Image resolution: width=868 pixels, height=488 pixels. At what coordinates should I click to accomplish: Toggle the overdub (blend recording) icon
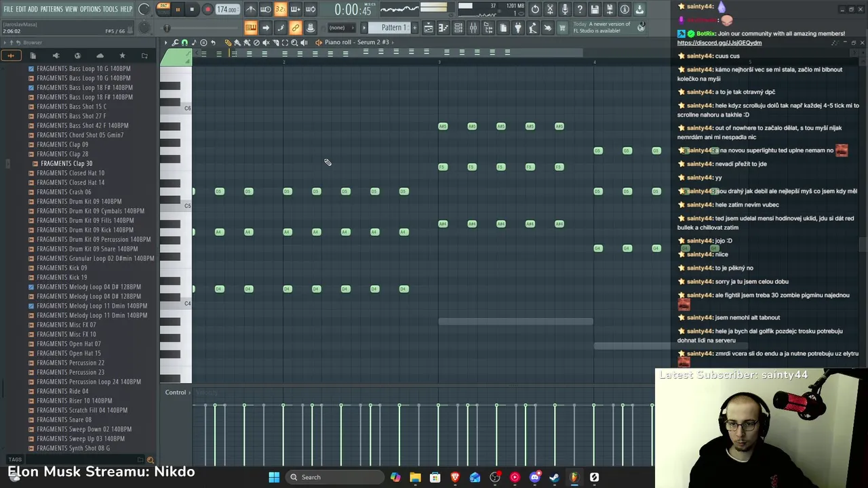coord(296,9)
